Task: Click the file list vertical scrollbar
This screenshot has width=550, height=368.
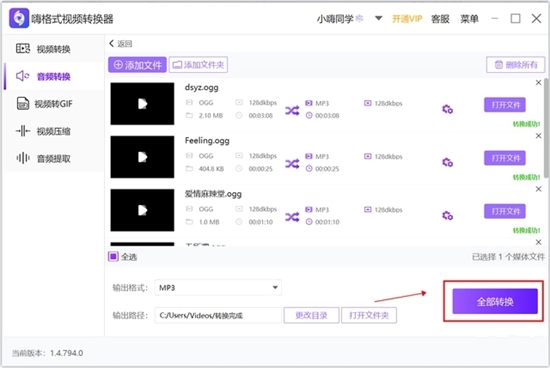Action: [546, 128]
